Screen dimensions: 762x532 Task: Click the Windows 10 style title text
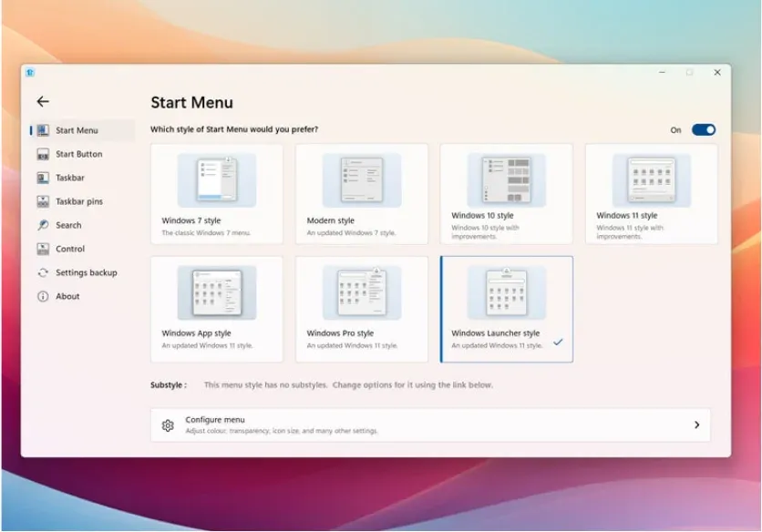tap(482, 215)
